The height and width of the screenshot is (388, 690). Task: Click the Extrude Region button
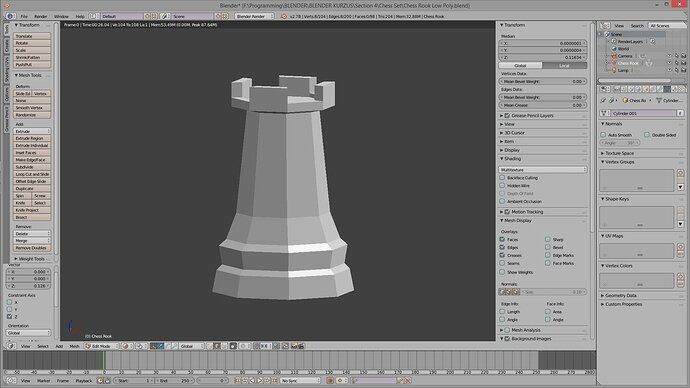pyautogui.click(x=32, y=138)
